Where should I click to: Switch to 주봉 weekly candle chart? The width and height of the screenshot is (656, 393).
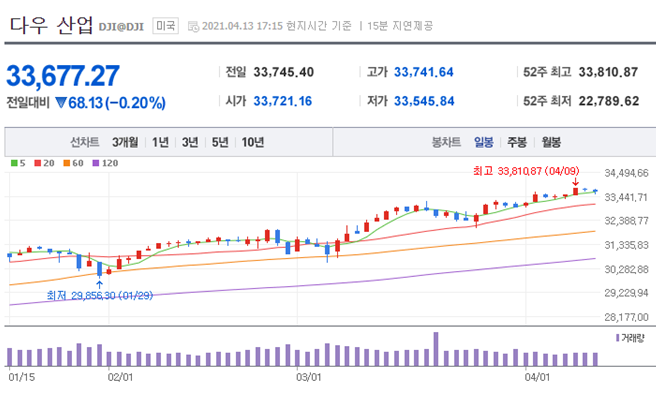click(x=517, y=142)
